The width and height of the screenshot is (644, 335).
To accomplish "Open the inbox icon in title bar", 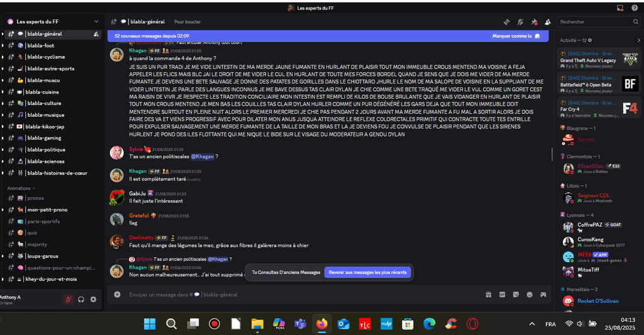I will click(620, 8).
